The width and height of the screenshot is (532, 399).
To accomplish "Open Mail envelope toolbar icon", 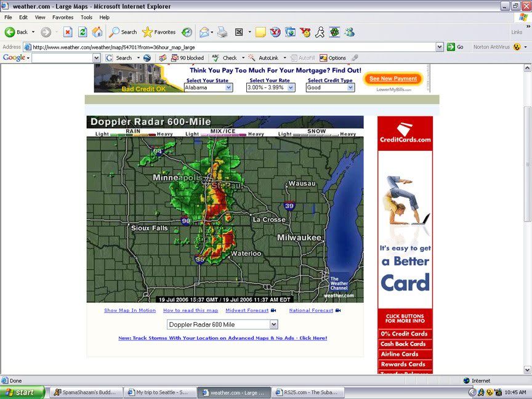I will (x=204, y=32).
